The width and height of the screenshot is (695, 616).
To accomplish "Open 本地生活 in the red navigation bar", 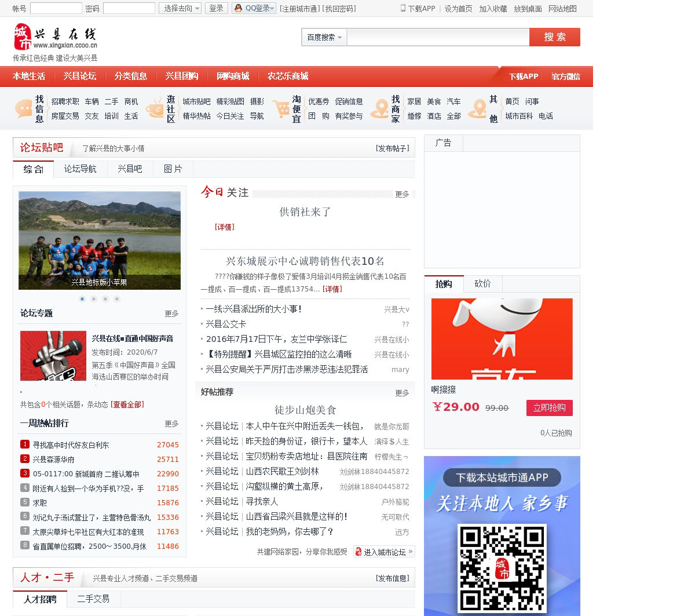I will [29, 76].
